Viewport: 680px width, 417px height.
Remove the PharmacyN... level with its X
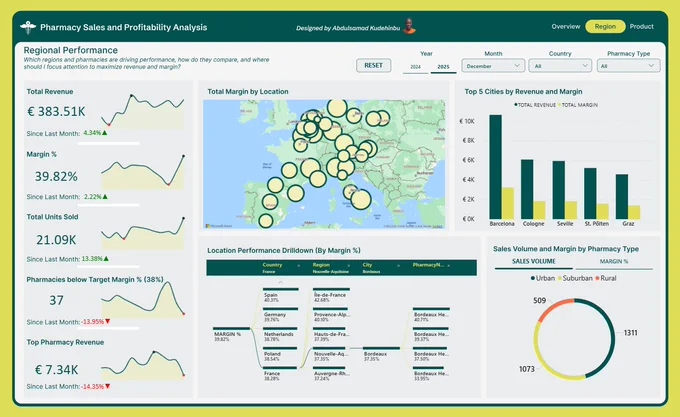(449, 265)
